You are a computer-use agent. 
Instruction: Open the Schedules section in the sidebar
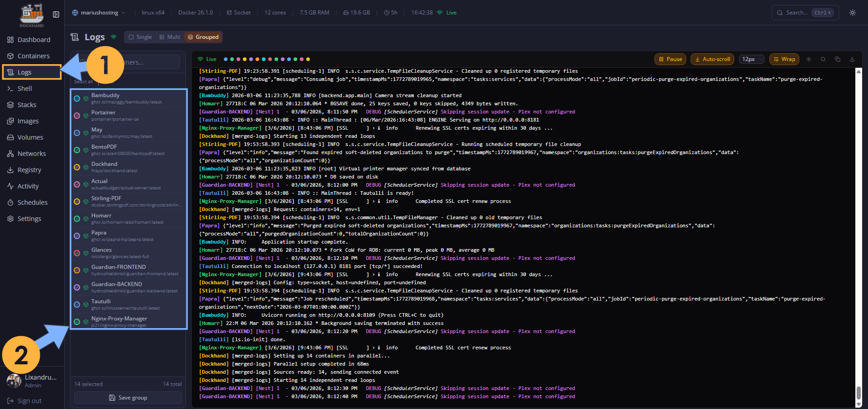click(x=32, y=202)
